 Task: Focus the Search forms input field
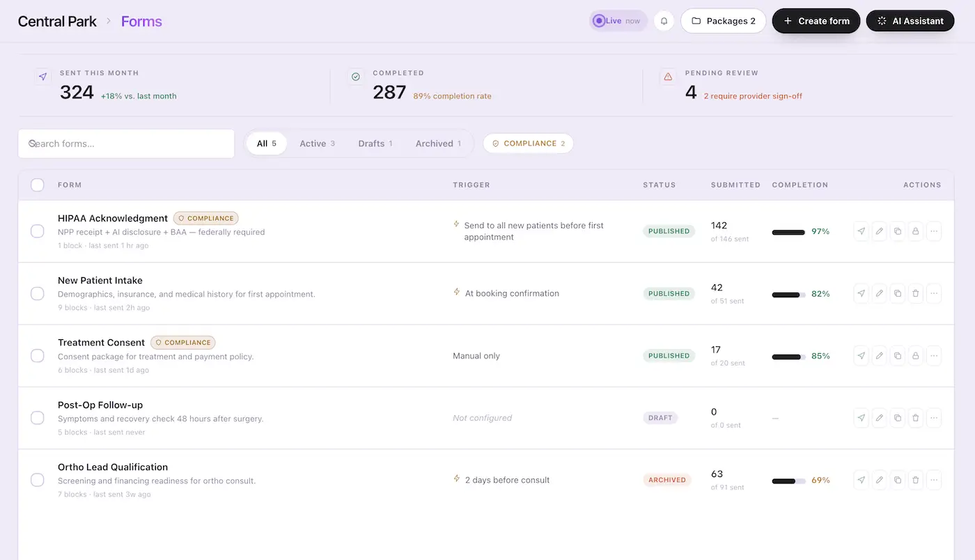tap(126, 143)
